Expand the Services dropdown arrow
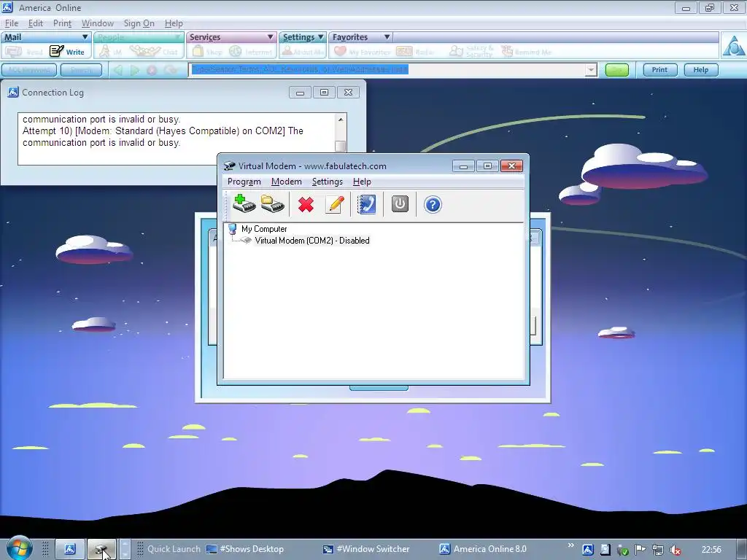This screenshot has height=560, width=747. tap(270, 37)
